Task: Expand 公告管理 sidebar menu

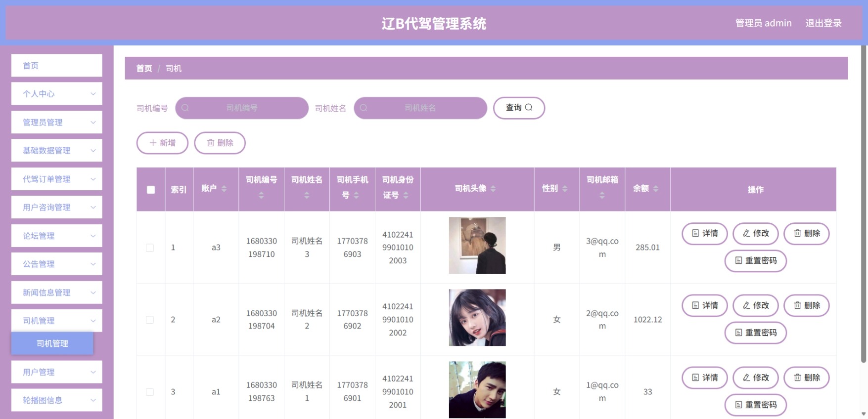Action: point(57,264)
